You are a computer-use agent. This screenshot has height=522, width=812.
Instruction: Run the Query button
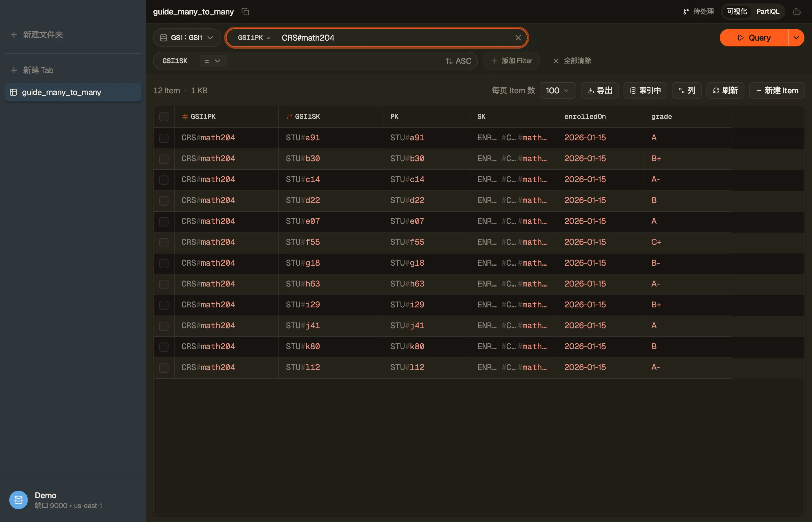point(754,38)
